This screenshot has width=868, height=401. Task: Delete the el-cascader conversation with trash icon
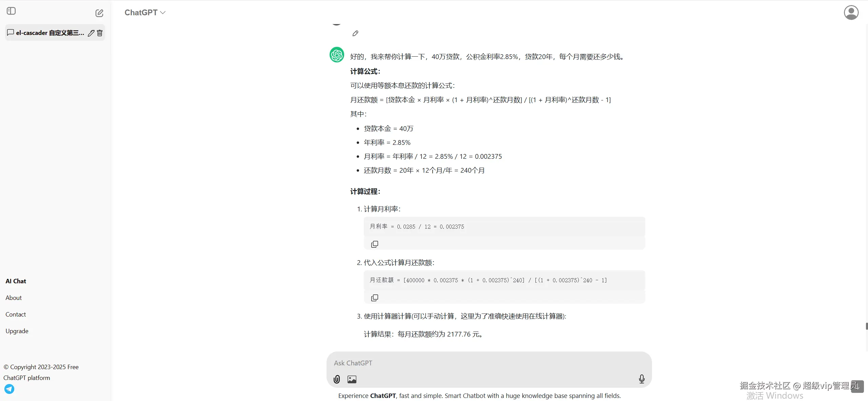100,33
